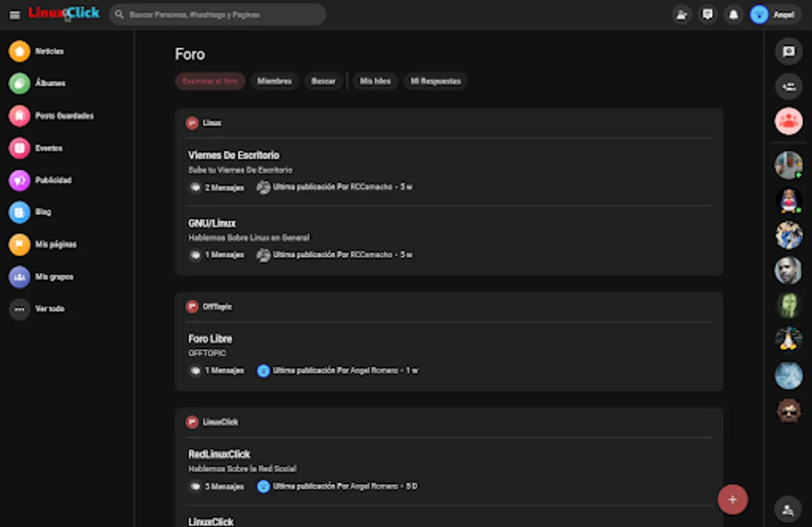Click the search field for people and hashtags
This screenshot has width=812, height=527.
pyautogui.click(x=217, y=15)
